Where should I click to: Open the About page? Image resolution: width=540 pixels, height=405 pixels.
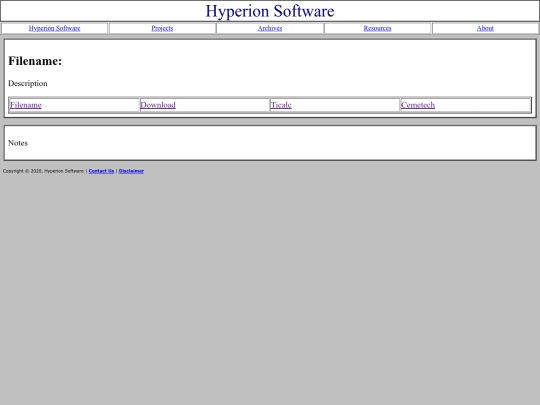tap(485, 28)
